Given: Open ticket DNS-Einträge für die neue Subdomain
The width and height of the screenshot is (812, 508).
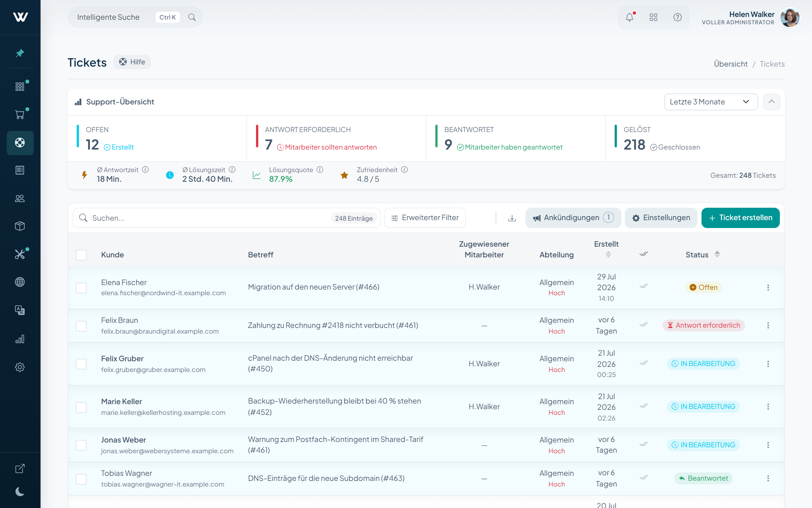Looking at the screenshot, I should [x=326, y=478].
